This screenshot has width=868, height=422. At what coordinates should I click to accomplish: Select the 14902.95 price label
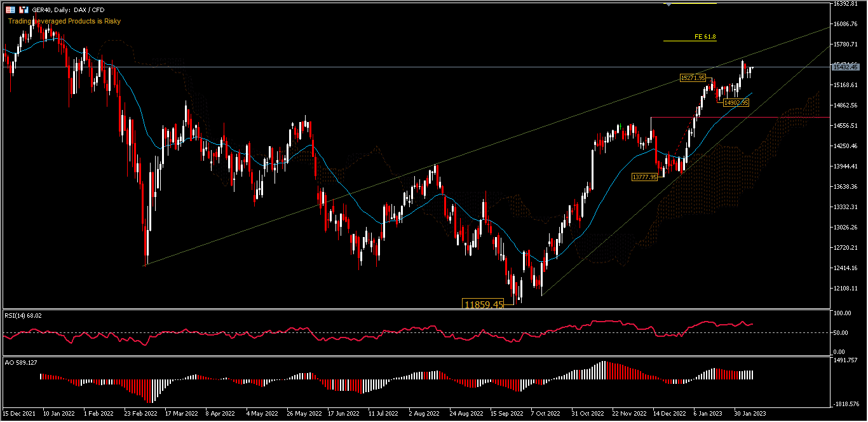point(736,102)
